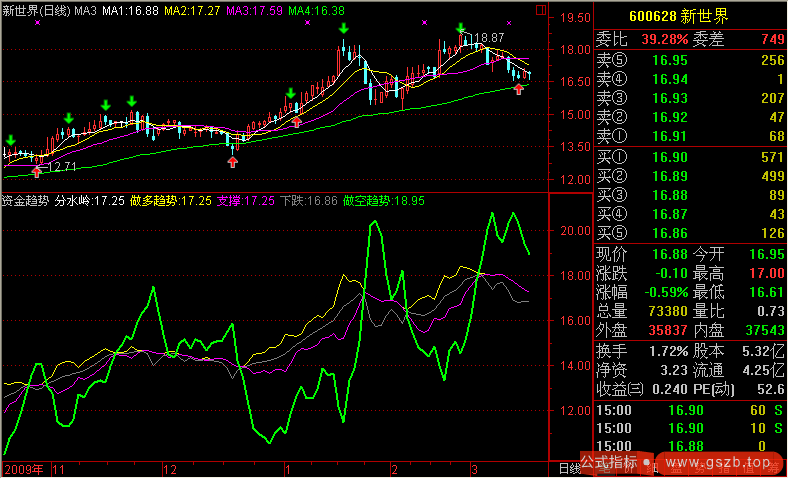This screenshot has height=479, width=789.
Task: Select the 卖⑤ ask row at 16.95
Action: tap(690, 61)
